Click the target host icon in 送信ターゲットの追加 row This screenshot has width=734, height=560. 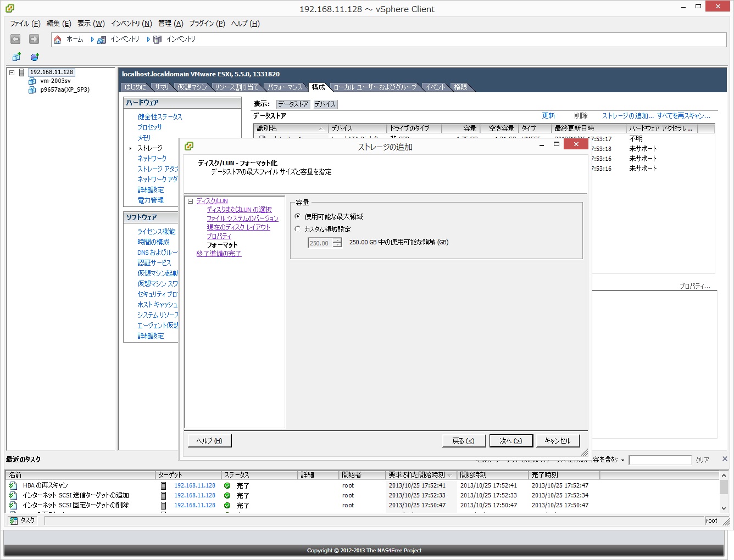163,495
